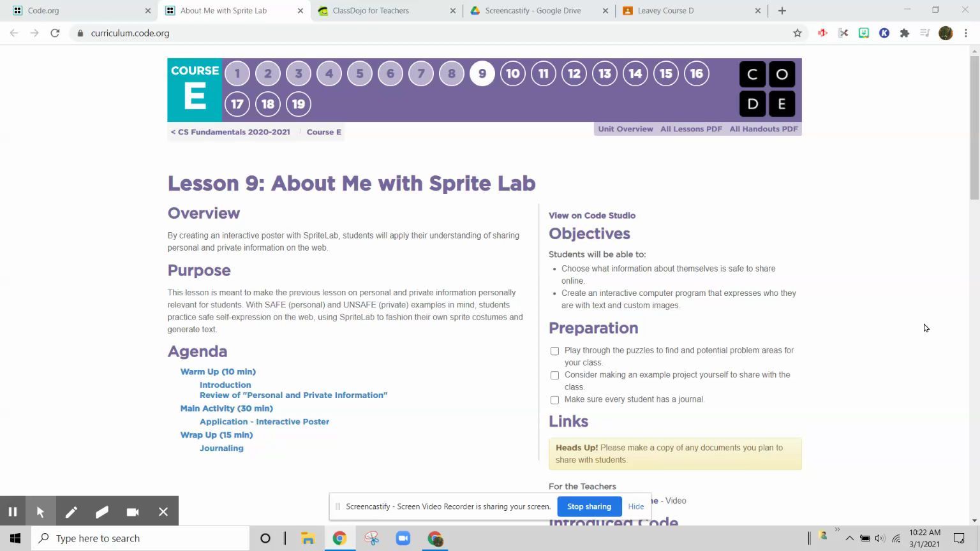
Task: Pause the Screencastify recording
Action: coord(12,511)
